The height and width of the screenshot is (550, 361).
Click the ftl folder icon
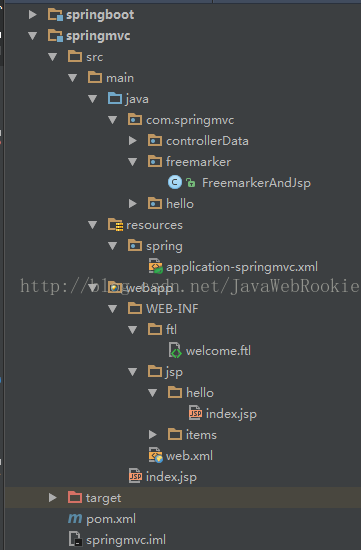point(155,329)
